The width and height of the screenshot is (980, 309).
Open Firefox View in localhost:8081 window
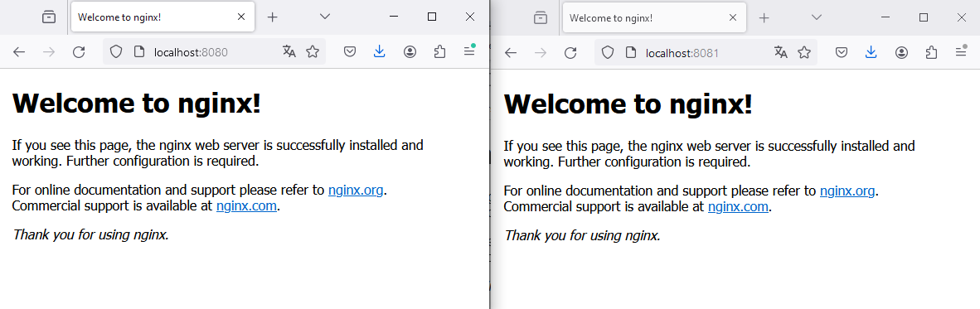(x=541, y=17)
